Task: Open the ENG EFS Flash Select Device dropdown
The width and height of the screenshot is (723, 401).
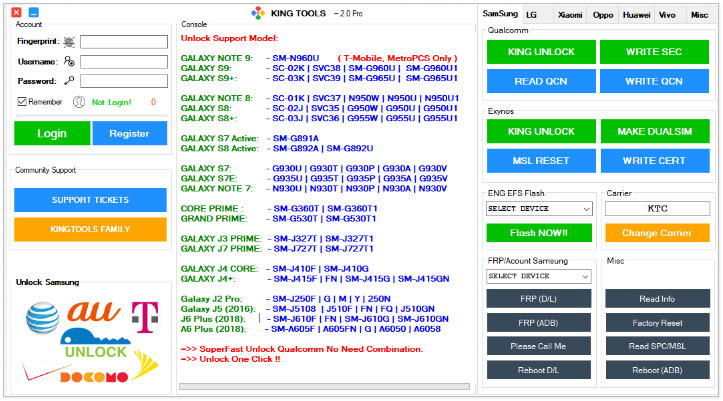Action: [x=539, y=209]
